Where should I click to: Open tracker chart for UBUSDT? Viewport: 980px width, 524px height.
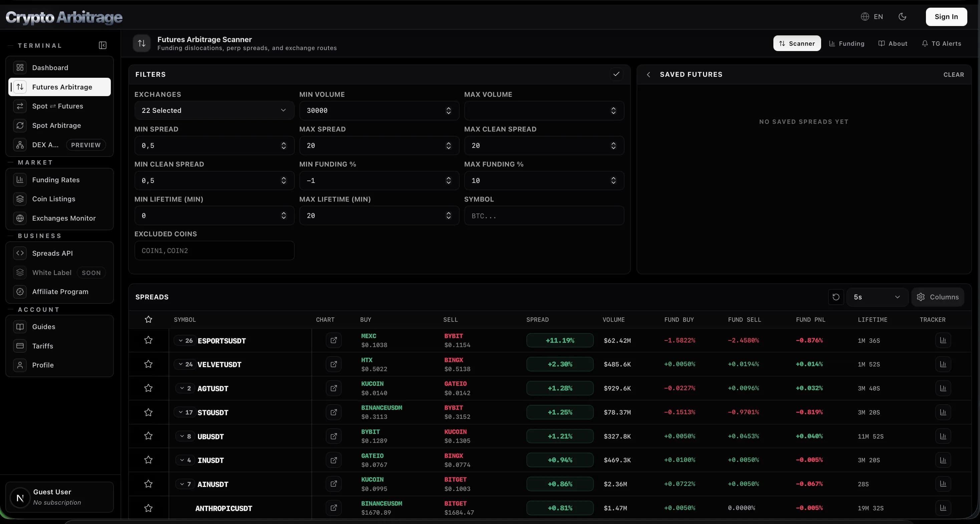coord(943,436)
